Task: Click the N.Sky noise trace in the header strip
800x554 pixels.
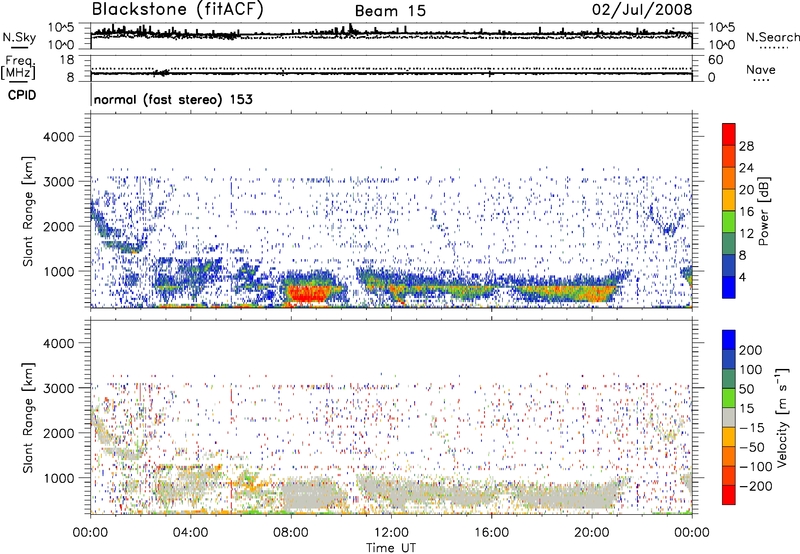Action: (x=391, y=33)
